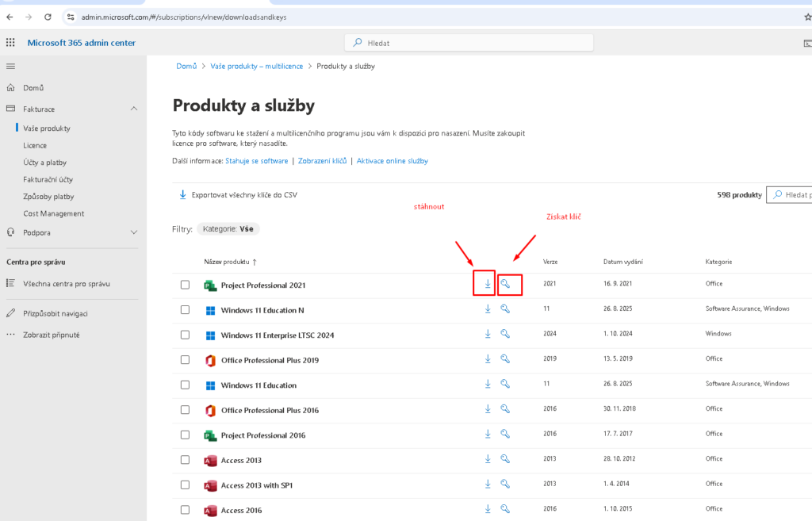Sort by Název produktu column
812x521 pixels.
pyautogui.click(x=230, y=262)
